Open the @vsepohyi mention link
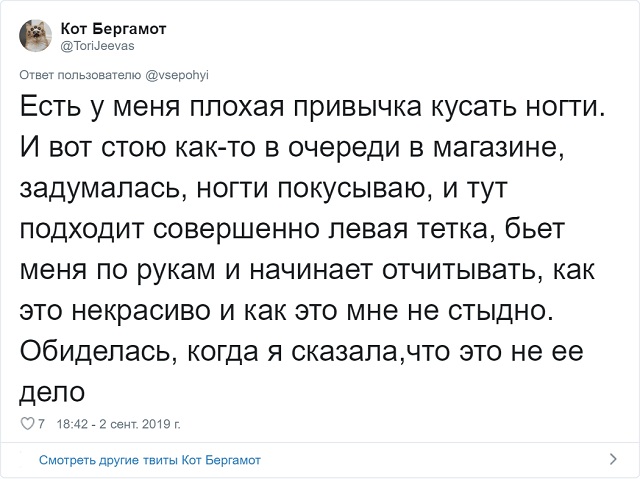Image resolution: width=640 pixels, height=479 pixels. tap(177, 73)
